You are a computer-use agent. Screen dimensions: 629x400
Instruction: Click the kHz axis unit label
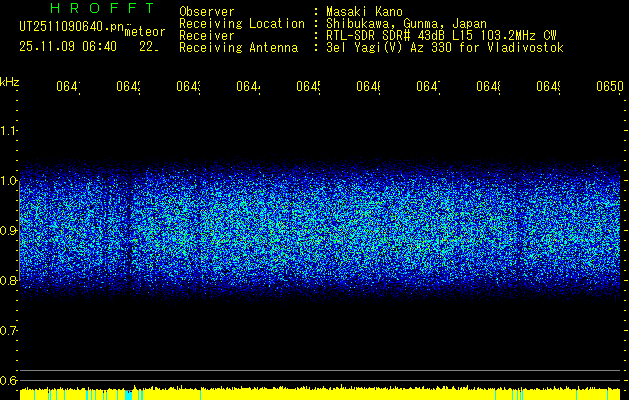[x=9, y=82]
